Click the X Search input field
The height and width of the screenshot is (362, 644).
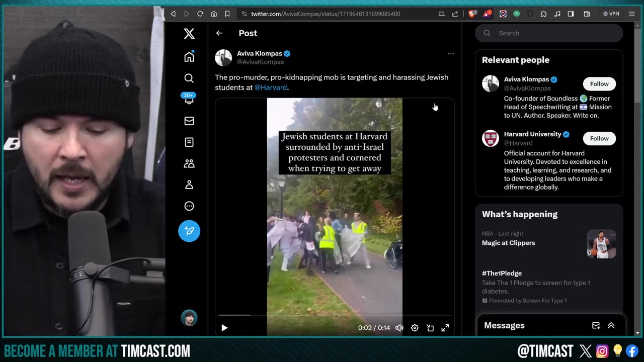pyautogui.click(x=549, y=33)
